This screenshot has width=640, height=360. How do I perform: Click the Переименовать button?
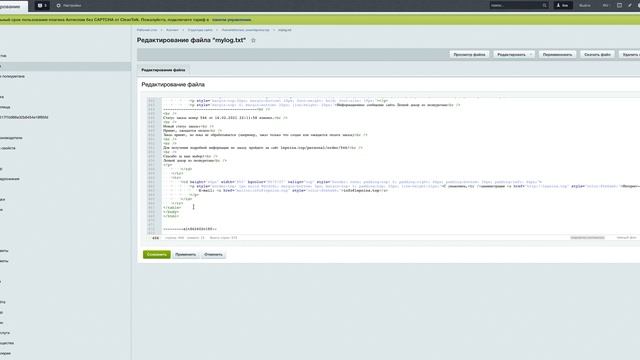click(x=558, y=54)
